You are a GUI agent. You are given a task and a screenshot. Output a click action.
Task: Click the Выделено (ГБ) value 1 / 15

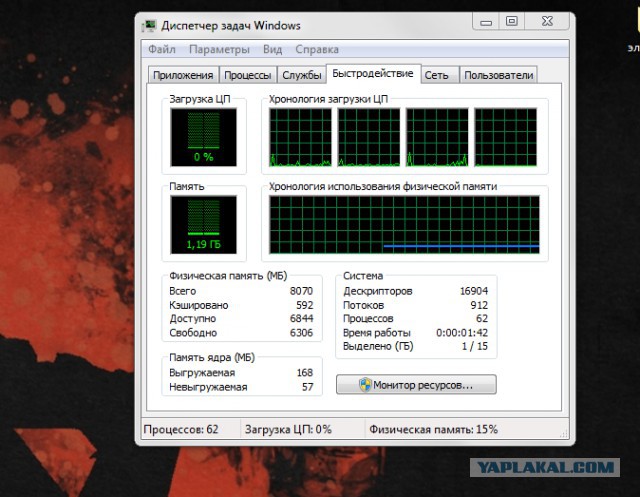point(475,346)
